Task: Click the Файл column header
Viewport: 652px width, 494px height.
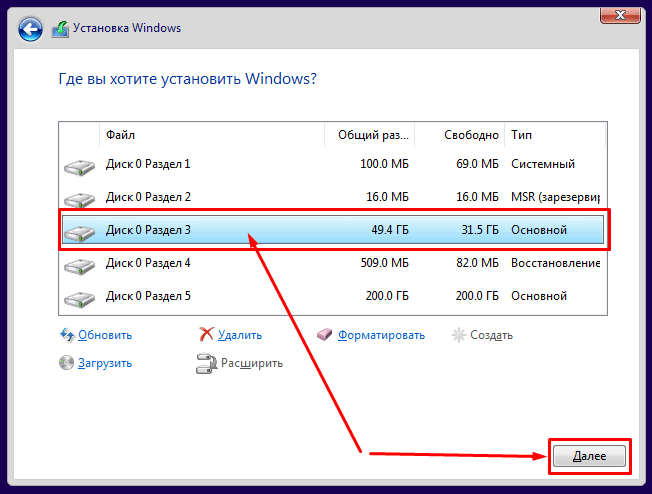Action: [x=212, y=135]
